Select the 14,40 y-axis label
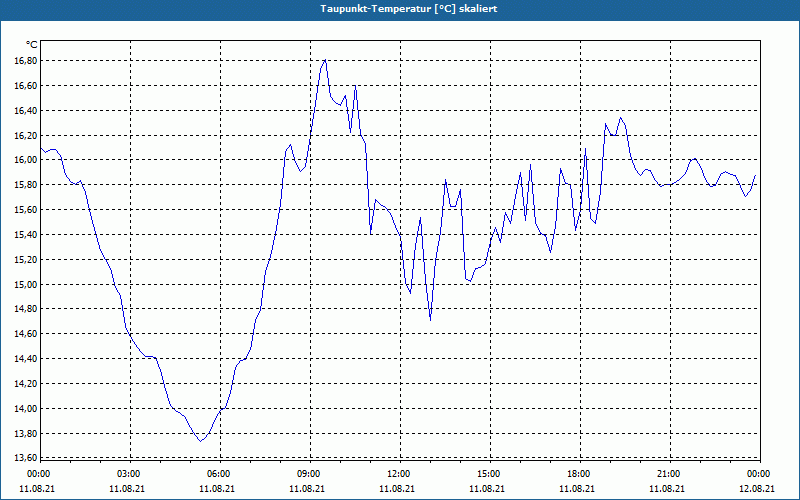The height and width of the screenshot is (500, 800). coord(26,359)
